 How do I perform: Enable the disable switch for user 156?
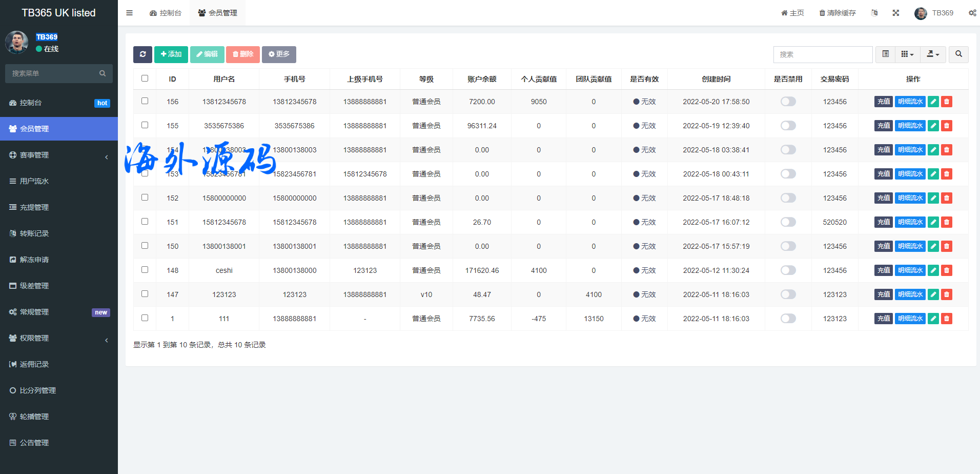point(788,102)
